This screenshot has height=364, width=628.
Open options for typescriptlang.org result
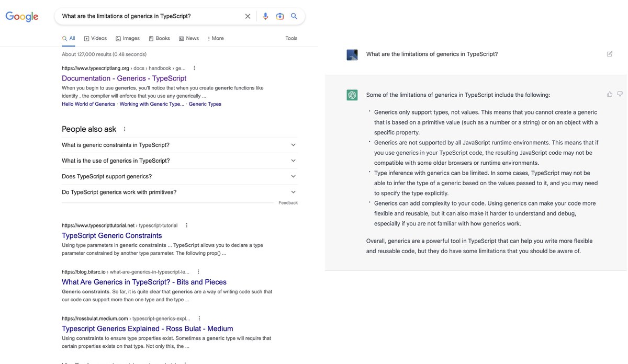[195, 68]
